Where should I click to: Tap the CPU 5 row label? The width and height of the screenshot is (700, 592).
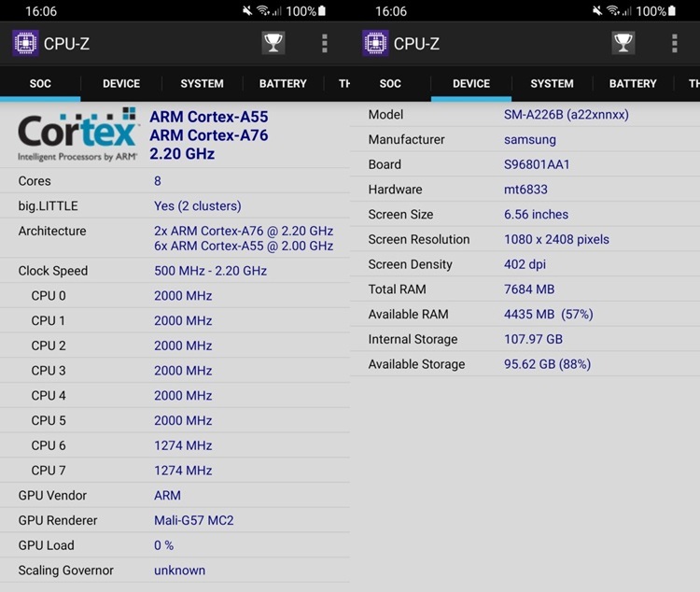point(49,421)
